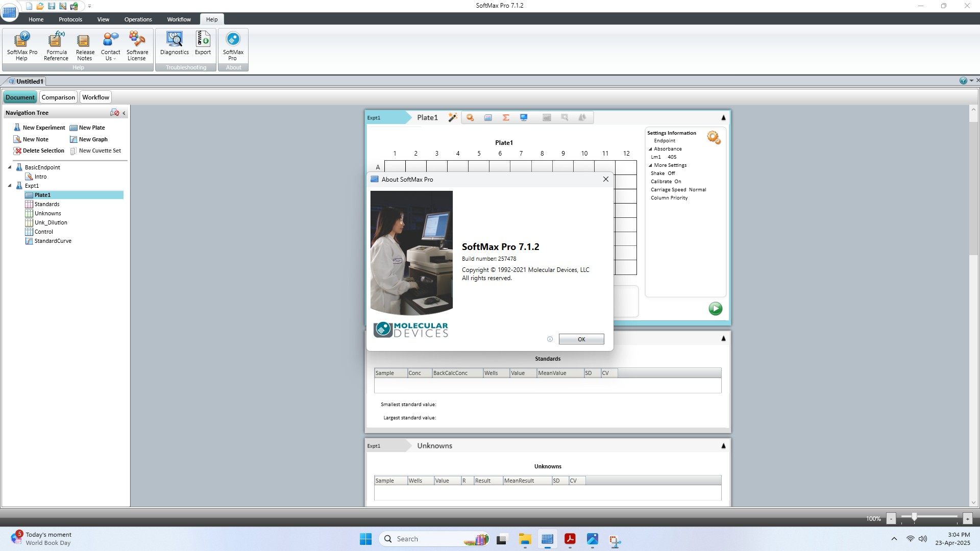Open the Formula Reference
The height and width of the screenshot is (551, 980).
pyautogui.click(x=56, y=46)
